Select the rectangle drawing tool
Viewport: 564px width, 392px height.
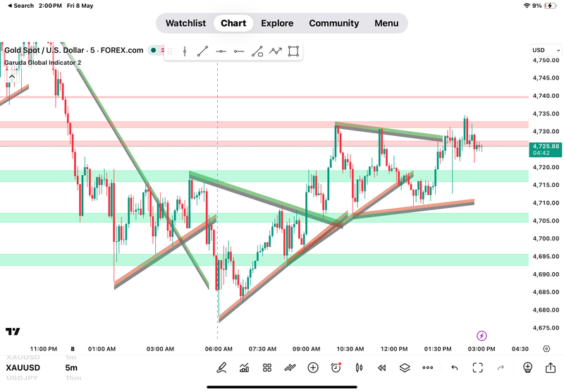pyautogui.click(x=293, y=51)
